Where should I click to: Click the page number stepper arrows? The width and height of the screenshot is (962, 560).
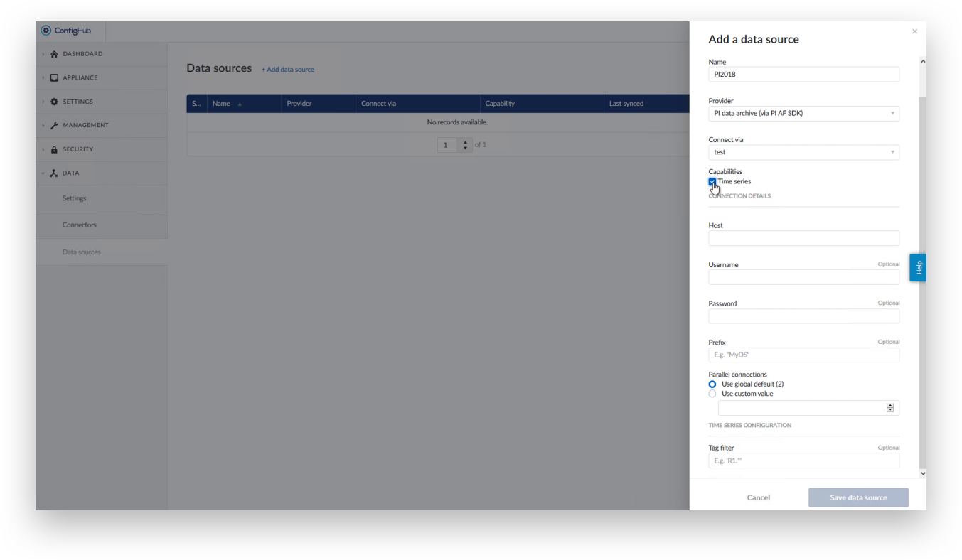coord(466,145)
